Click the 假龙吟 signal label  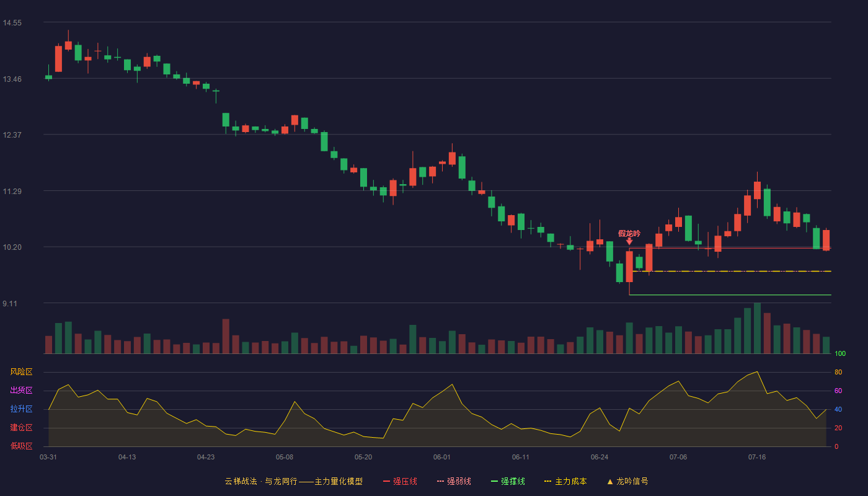pos(629,233)
